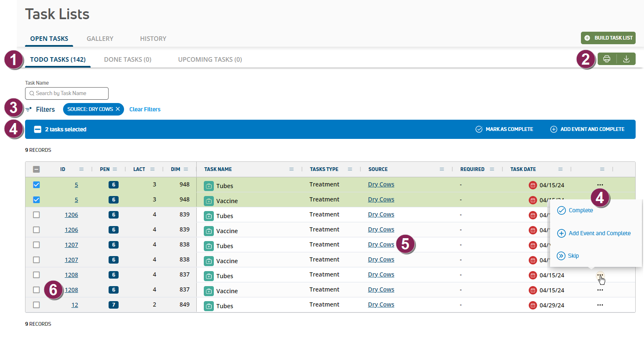
Task: Click Mark As Complete in selection bar
Action: tap(505, 129)
